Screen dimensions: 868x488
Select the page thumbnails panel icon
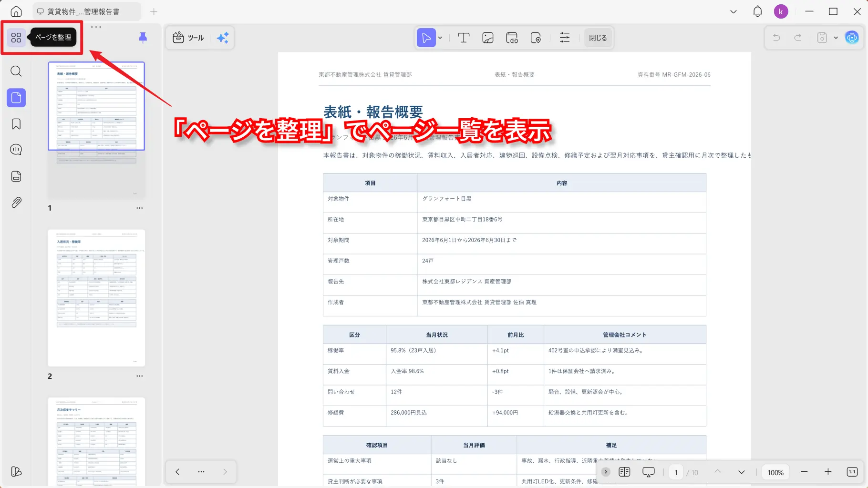pos(16,98)
